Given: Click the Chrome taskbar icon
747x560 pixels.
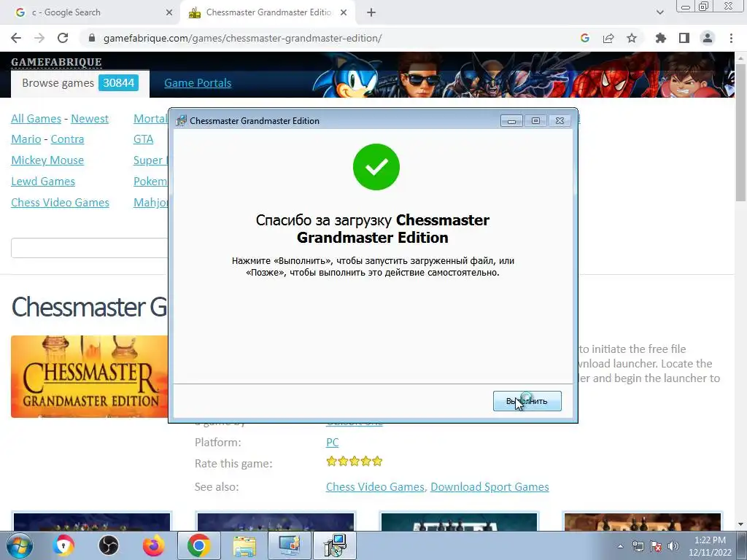Looking at the screenshot, I should point(198,545).
